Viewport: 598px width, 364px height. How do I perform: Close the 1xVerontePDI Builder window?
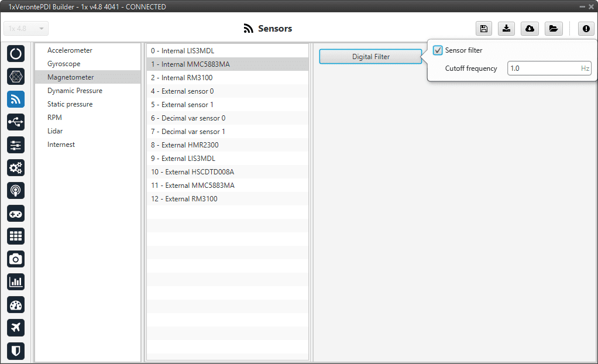591,6
